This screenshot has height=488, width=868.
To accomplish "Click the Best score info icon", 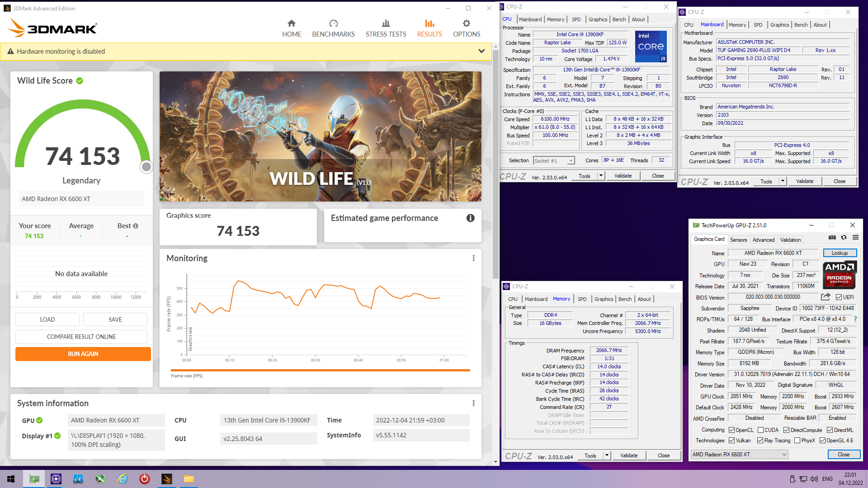I will pos(136,226).
